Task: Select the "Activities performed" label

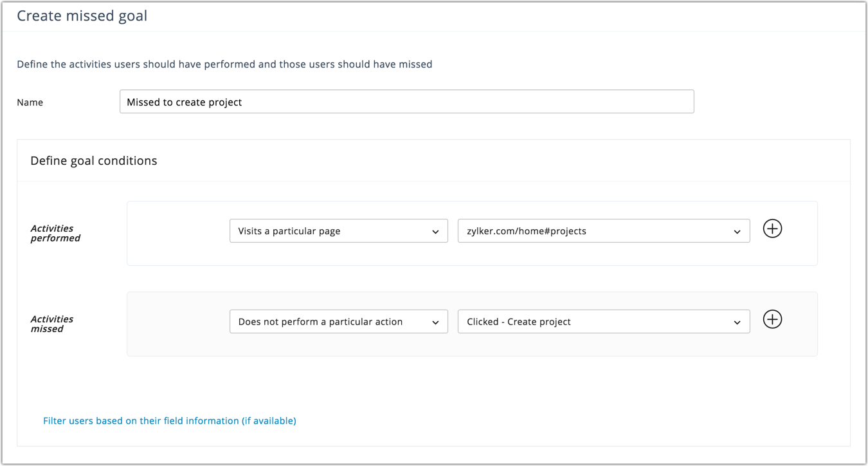Action: click(x=55, y=233)
